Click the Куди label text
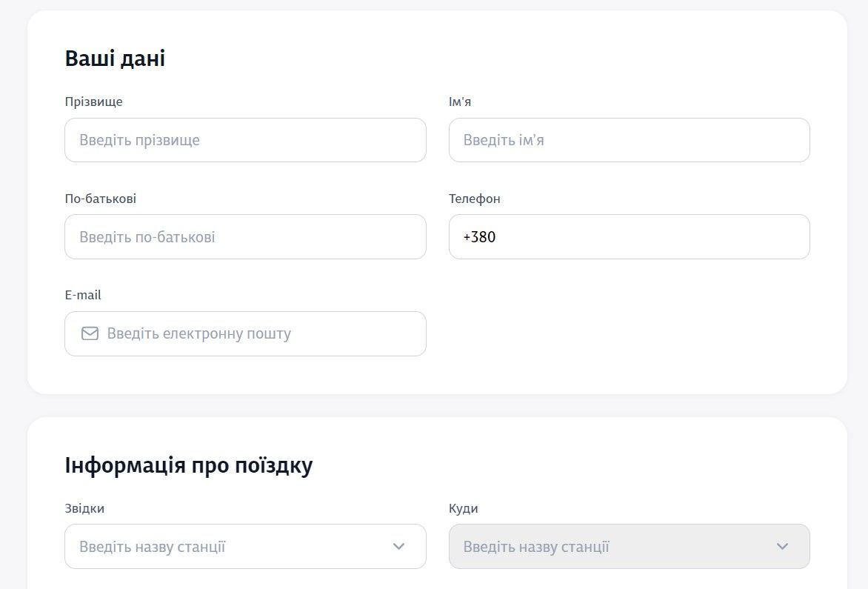The image size is (868, 589). point(463,508)
